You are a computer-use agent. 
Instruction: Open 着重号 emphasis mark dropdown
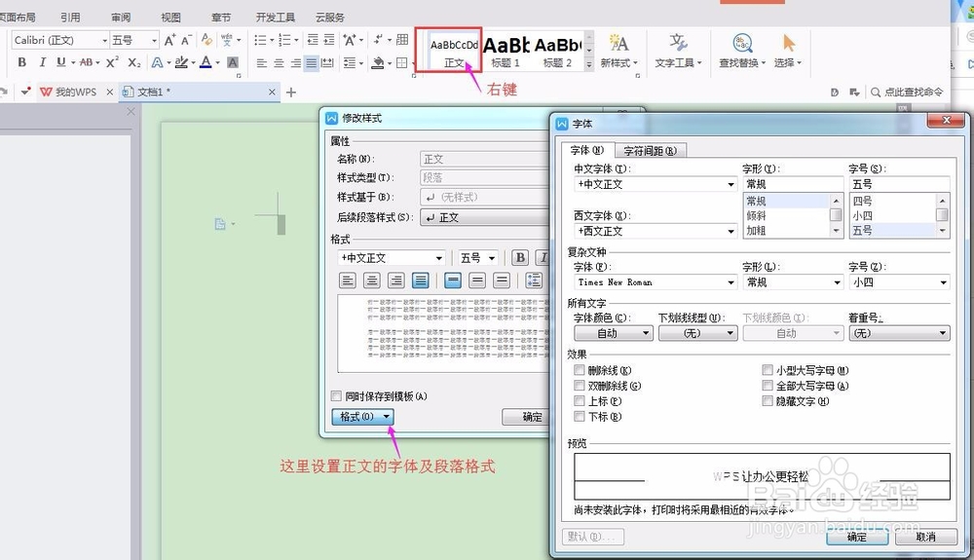(x=899, y=333)
